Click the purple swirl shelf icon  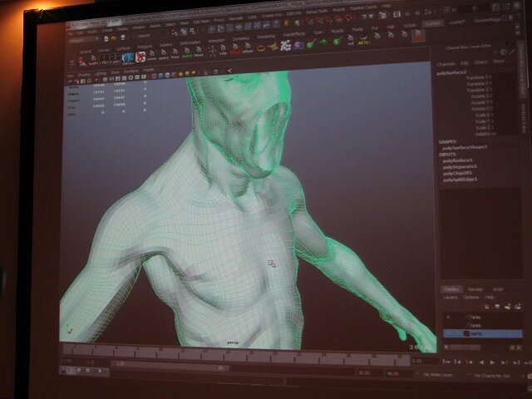point(298,45)
